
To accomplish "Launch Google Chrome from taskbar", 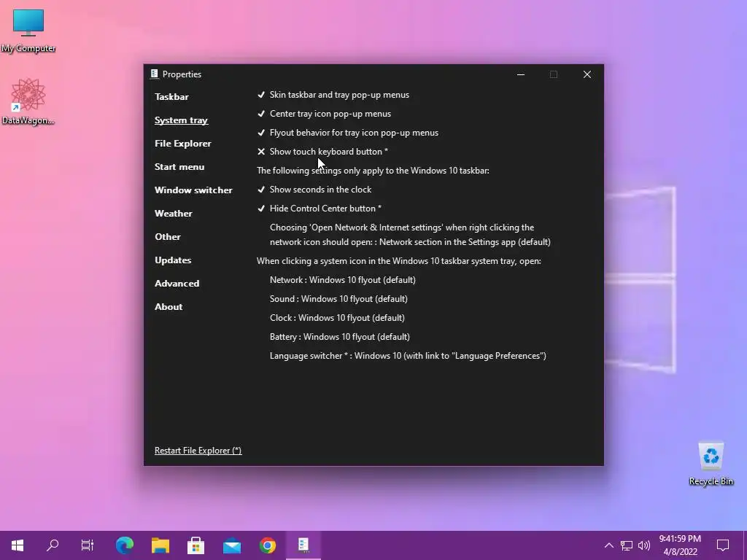I will (268, 545).
